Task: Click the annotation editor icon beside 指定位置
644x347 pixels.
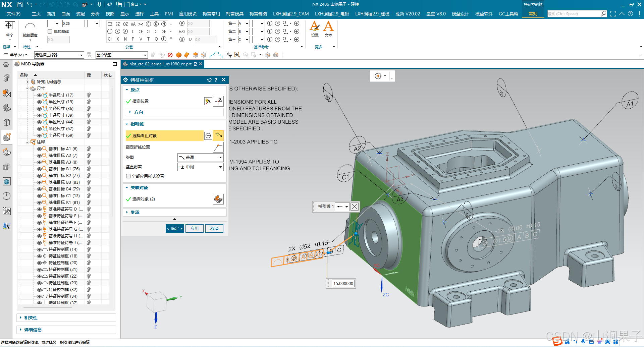Action: pos(208,101)
